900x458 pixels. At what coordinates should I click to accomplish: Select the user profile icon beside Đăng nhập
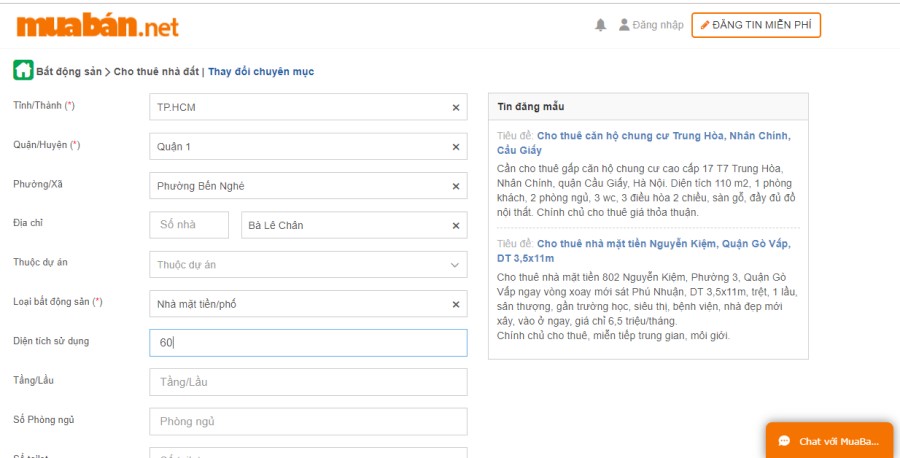(624, 25)
